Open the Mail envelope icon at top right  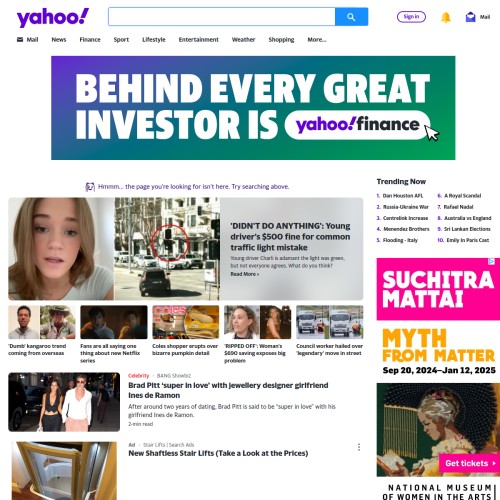point(470,17)
